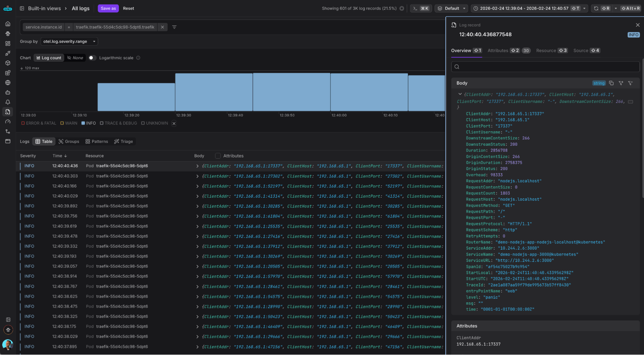Select the Triage logs view
Viewport: 644px width, 355px height.
pos(123,142)
